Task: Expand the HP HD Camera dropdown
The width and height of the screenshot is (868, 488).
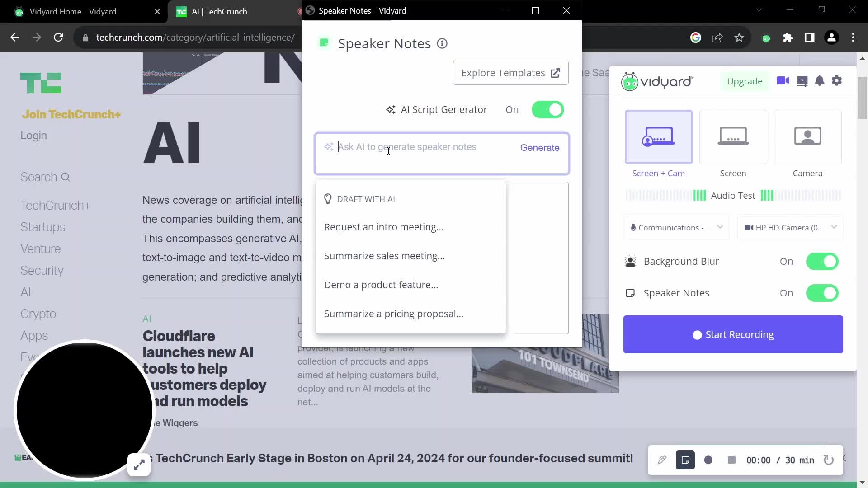Action: pyautogui.click(x=835, y=228)
